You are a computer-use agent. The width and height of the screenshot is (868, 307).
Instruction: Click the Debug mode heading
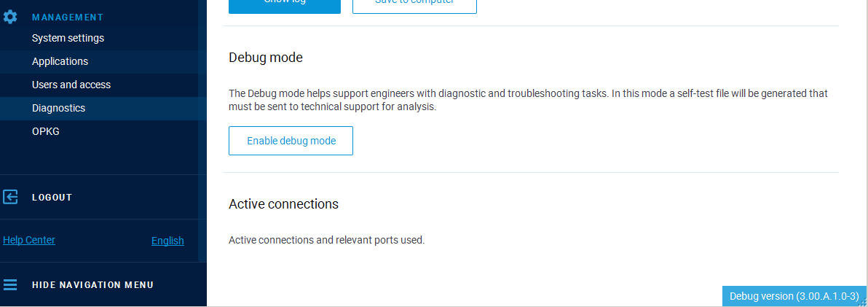click(266, 57)
